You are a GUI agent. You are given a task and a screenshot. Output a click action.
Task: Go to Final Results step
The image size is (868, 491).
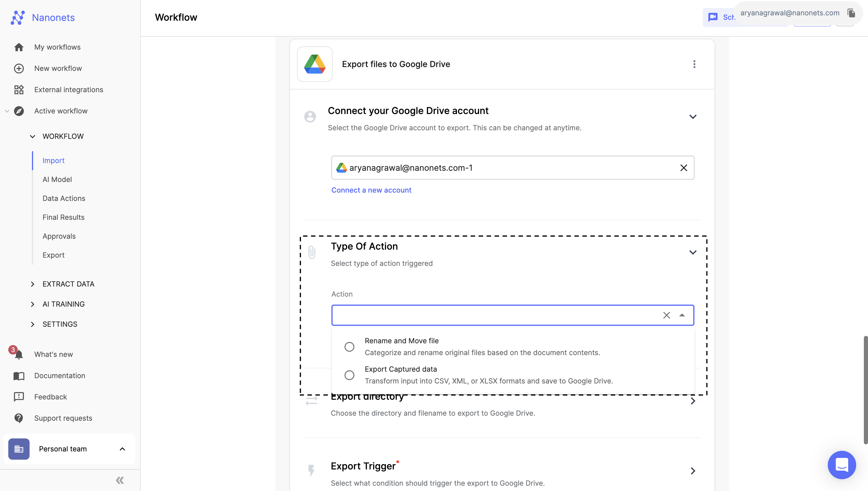tap(64, 217)
